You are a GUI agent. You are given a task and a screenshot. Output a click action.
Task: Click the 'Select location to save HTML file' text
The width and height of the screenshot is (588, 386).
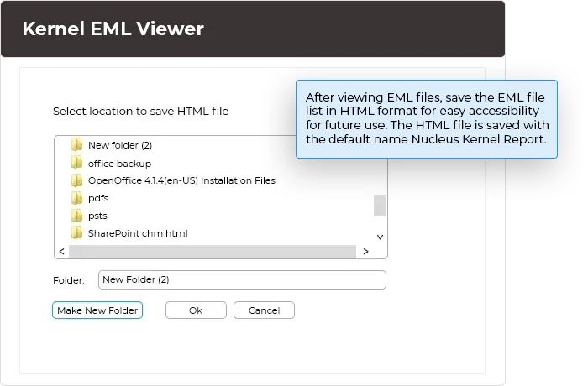pyautogui.click(x=140, y=112)
